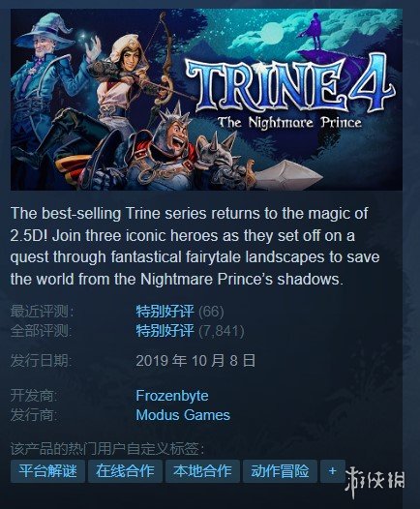This screenshot has width=420, height=509.
Task: Click the recent reviews 特别好评 rating
Action: tap(165, 312)
